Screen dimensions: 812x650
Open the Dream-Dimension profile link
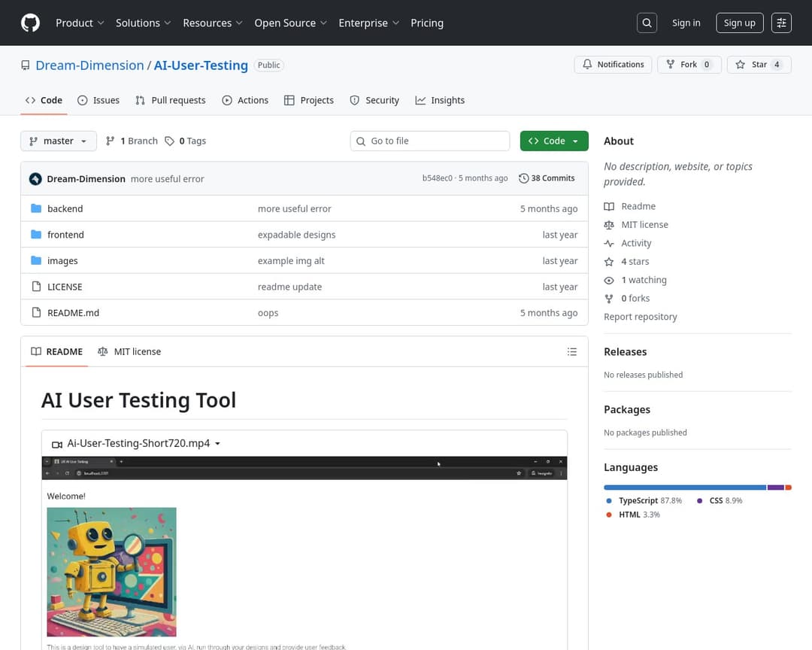(x=89, y=65)
